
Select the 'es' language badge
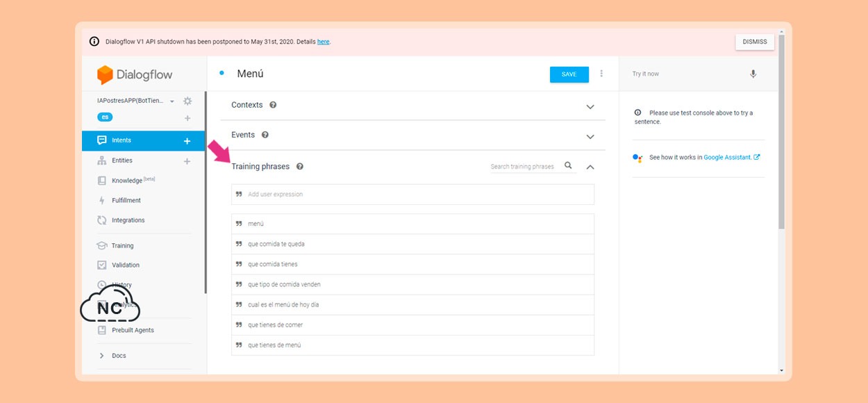coord(105,117)
